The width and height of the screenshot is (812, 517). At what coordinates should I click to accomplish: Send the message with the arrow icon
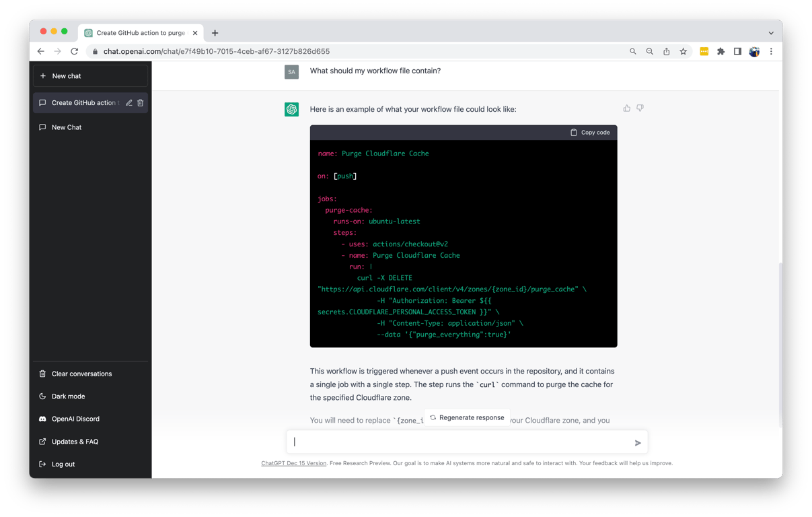point(638,442)
